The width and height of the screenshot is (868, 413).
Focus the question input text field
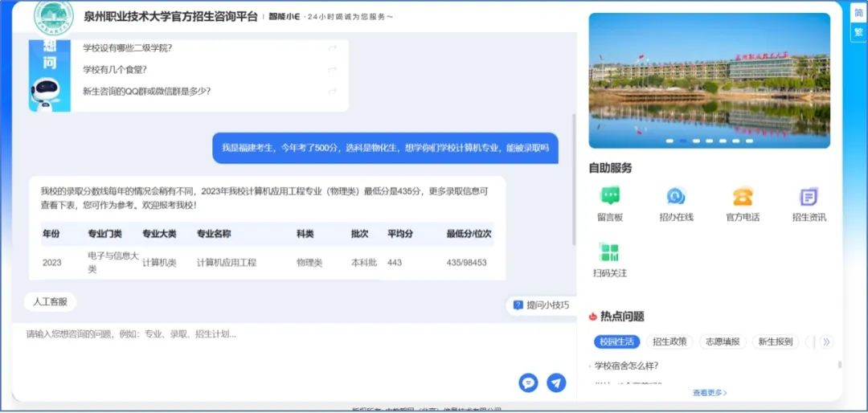pos(265,346)
